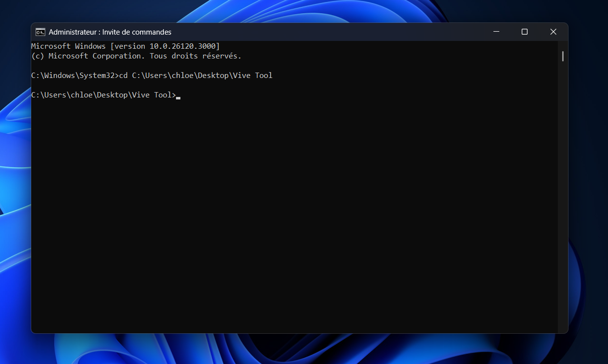
Task: Minimize the Invite de commandes window
Action: point(496,32)
